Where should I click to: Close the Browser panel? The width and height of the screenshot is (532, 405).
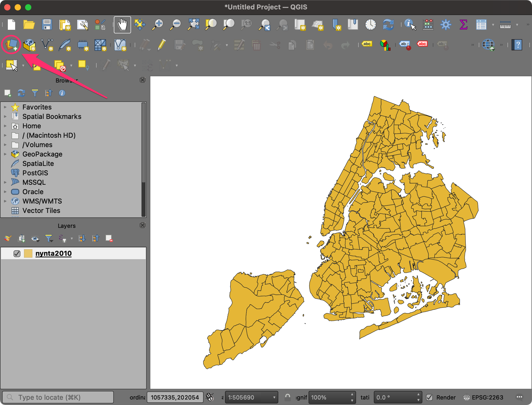143,80
